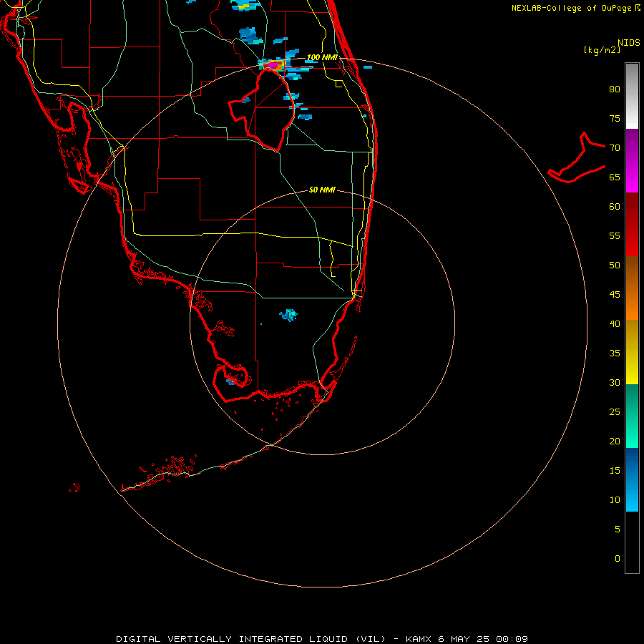Click the NIDS label
Viewport: 644px width, 644px height.
[x=628, y=43]
